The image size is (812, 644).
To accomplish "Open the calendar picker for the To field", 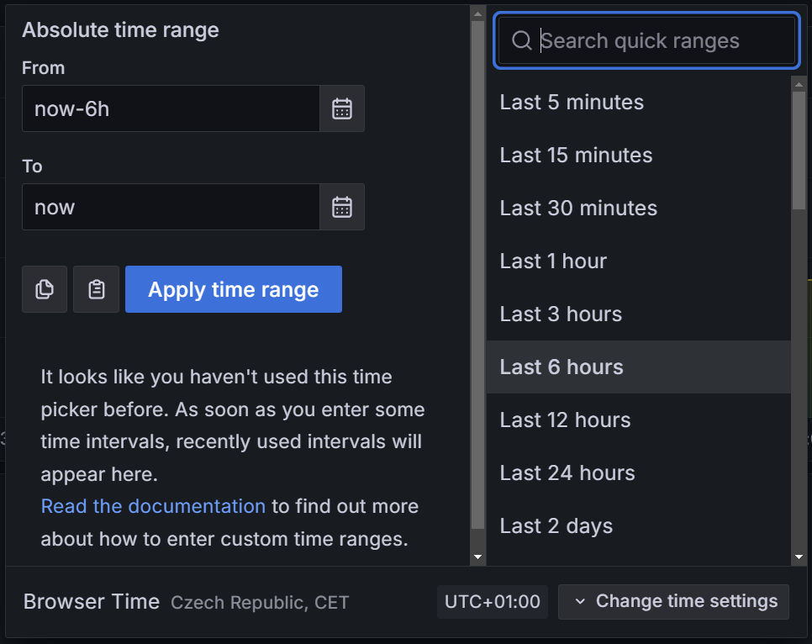I will (341, 207).
